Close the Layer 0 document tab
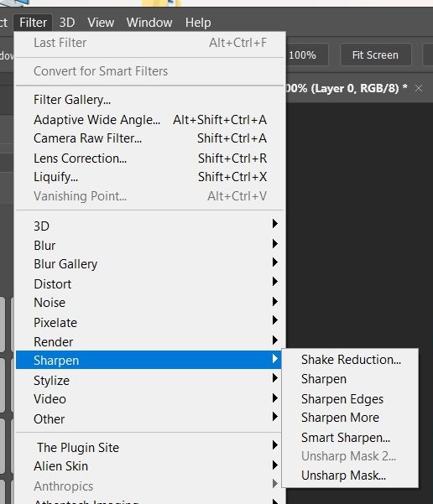The image size is (433, 504). tap(419, 88)
